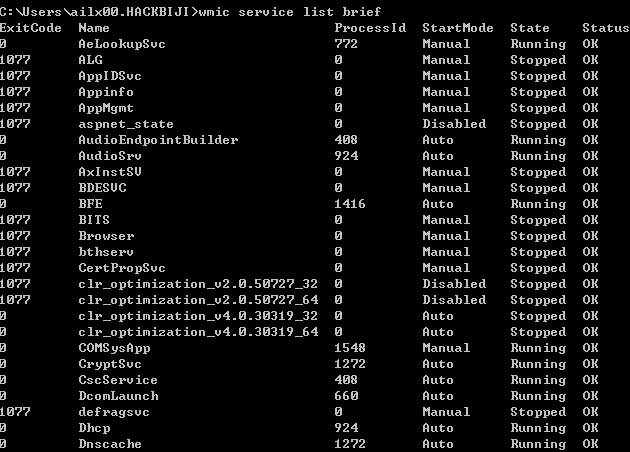Click the ProcessId column header
This screenshot has width=630, height=452.
tap(370, 28)
